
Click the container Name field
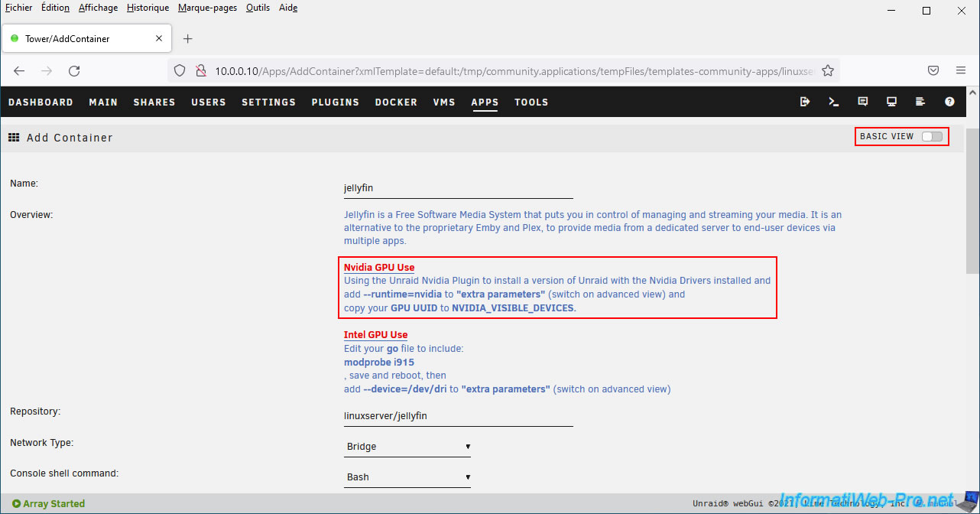pyautogui.click(x=458, y=188)
